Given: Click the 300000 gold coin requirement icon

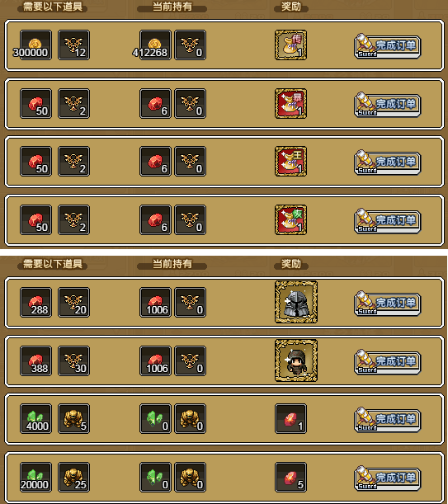Looking at the screenshot, I should [35, 45].
